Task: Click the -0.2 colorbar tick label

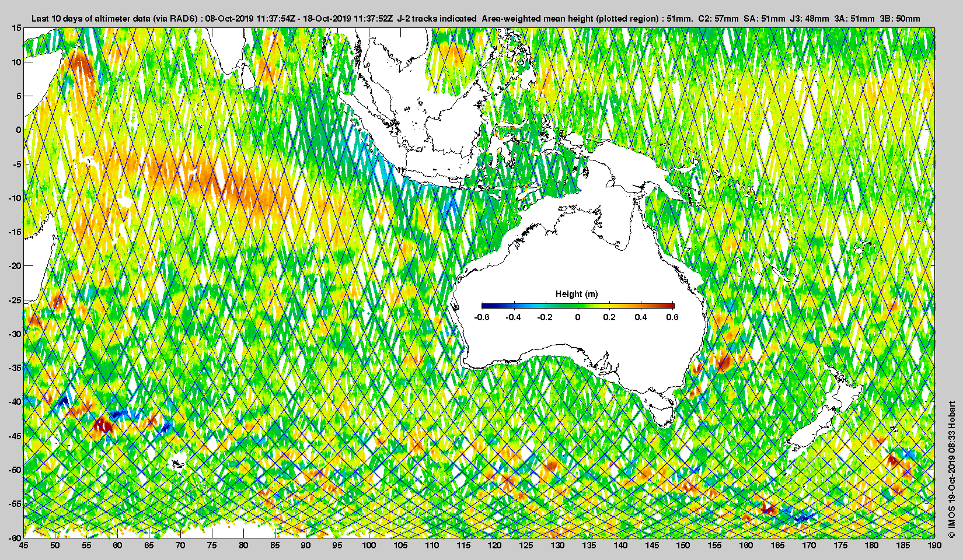Action: (545, 317)
